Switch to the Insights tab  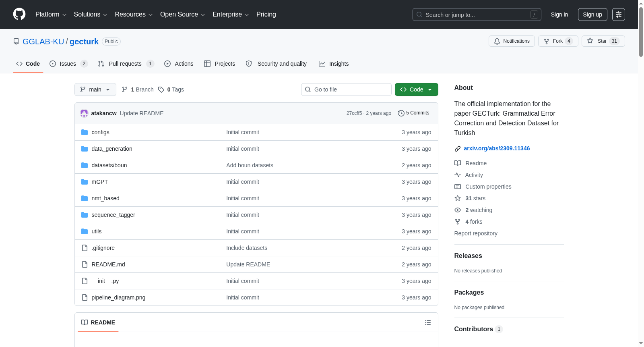(334, 64)
